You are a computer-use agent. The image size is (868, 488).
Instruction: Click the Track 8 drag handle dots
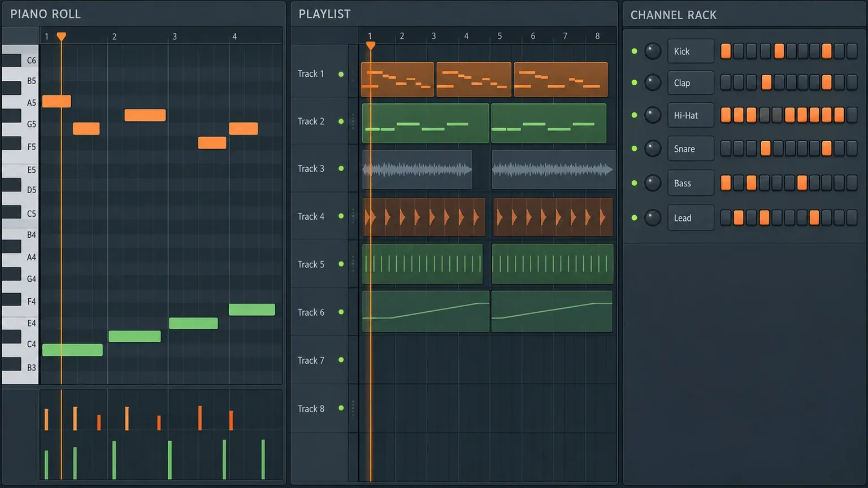(353, 408)
